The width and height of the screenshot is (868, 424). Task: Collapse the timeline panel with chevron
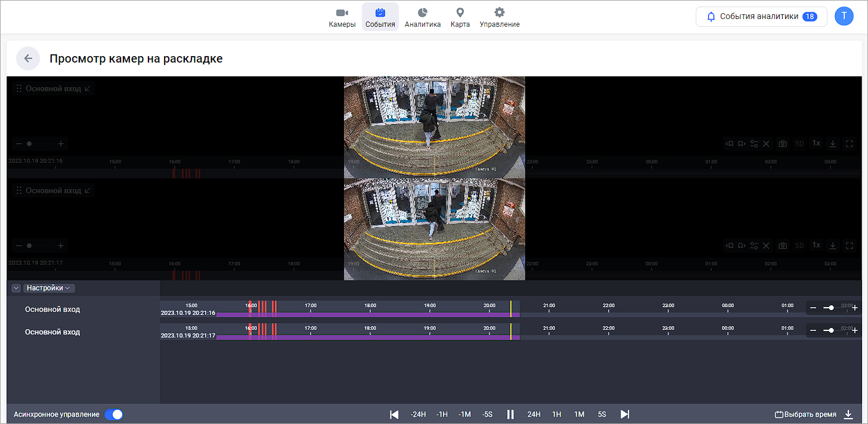[x=16, y=288]
